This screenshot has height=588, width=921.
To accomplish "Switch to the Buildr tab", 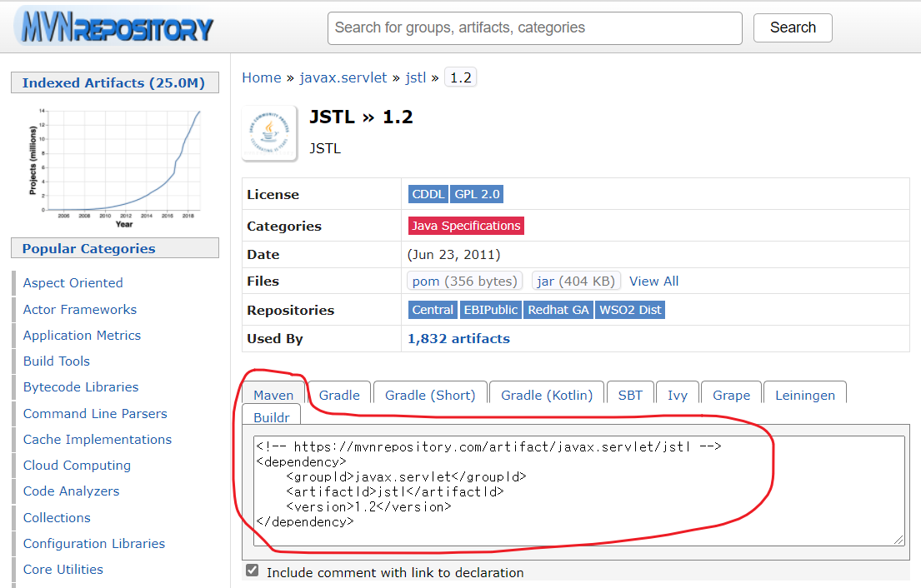I will (272, 416).
